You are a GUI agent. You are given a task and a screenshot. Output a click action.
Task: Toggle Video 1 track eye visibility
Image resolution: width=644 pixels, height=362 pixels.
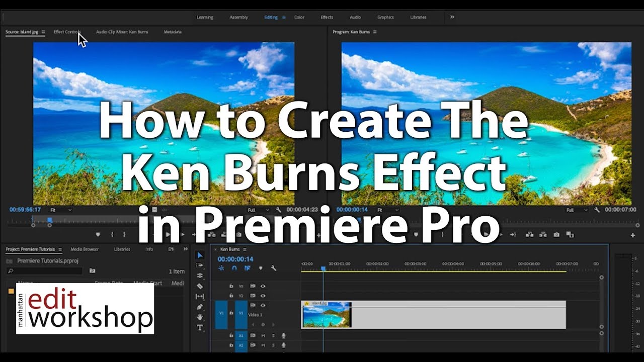pyautogui.click(x=263, y=305)
